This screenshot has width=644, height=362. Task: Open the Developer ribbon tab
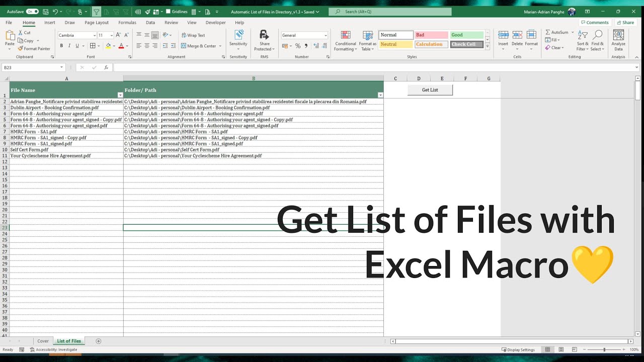tap(216, 23)
